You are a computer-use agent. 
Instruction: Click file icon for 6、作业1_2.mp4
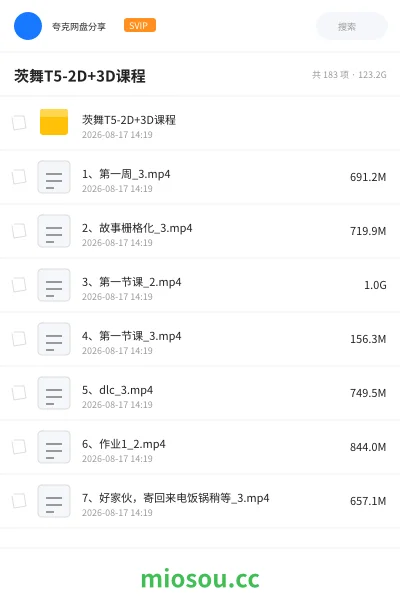pos(54,447)
